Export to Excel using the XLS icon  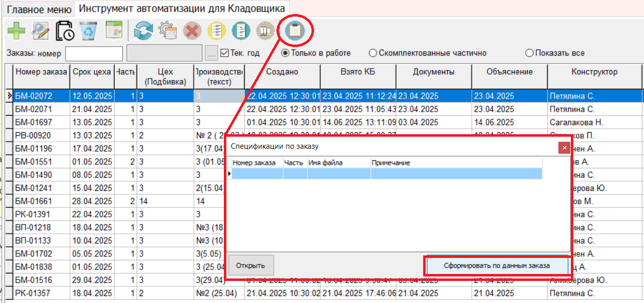[113, 31]
